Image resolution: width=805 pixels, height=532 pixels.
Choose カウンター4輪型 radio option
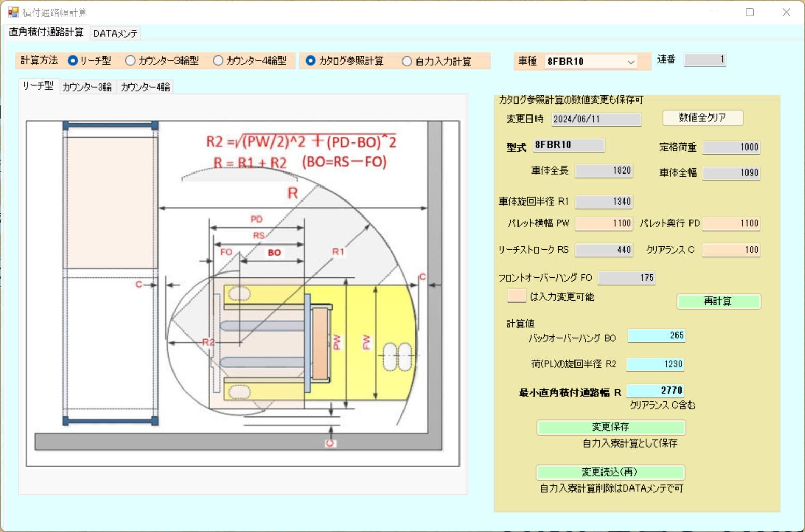(218, 61)
